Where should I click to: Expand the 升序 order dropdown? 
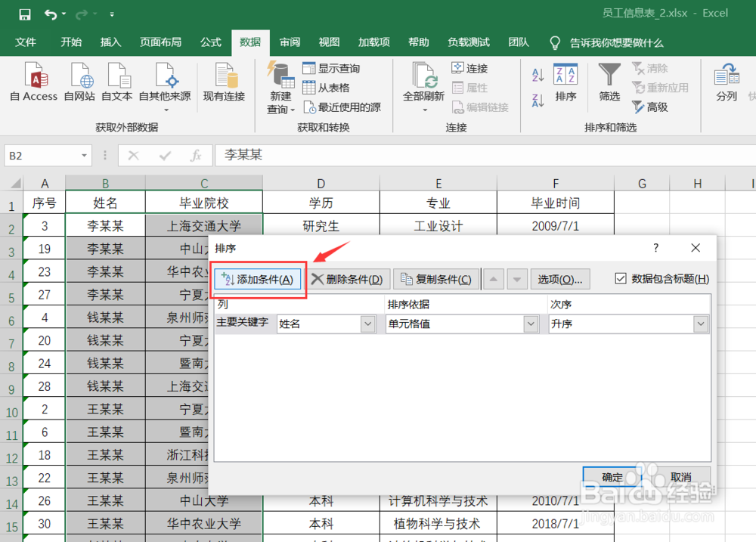[x=701, y=324]
